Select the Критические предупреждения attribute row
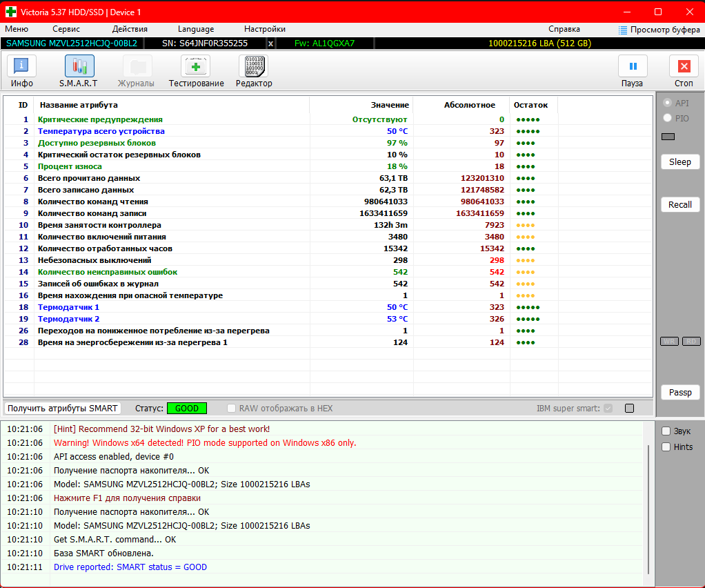705x588 pixels. tap(327, 119)
